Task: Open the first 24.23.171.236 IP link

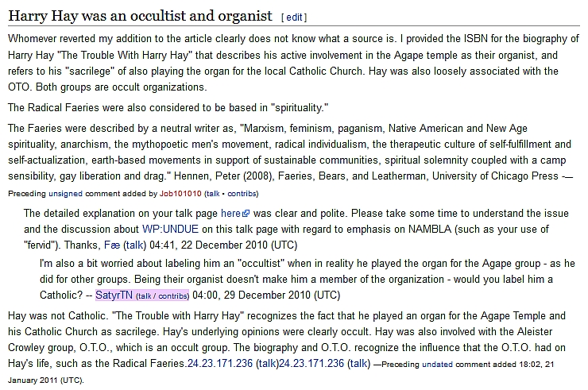Action: point(220,363)
